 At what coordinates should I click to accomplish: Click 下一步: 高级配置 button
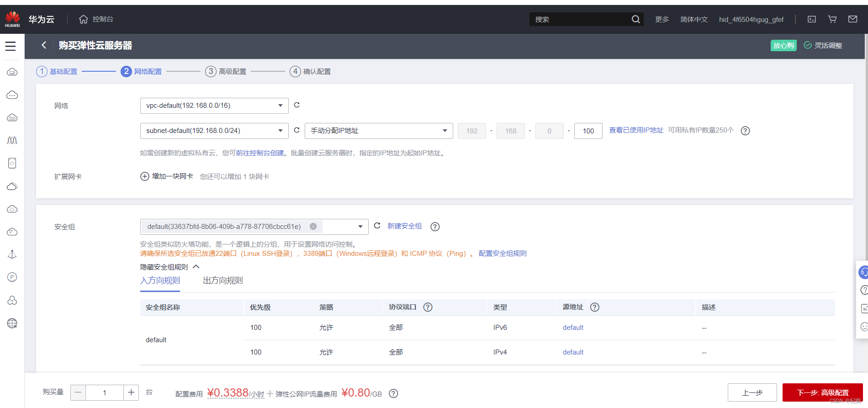tap(822, 392)
